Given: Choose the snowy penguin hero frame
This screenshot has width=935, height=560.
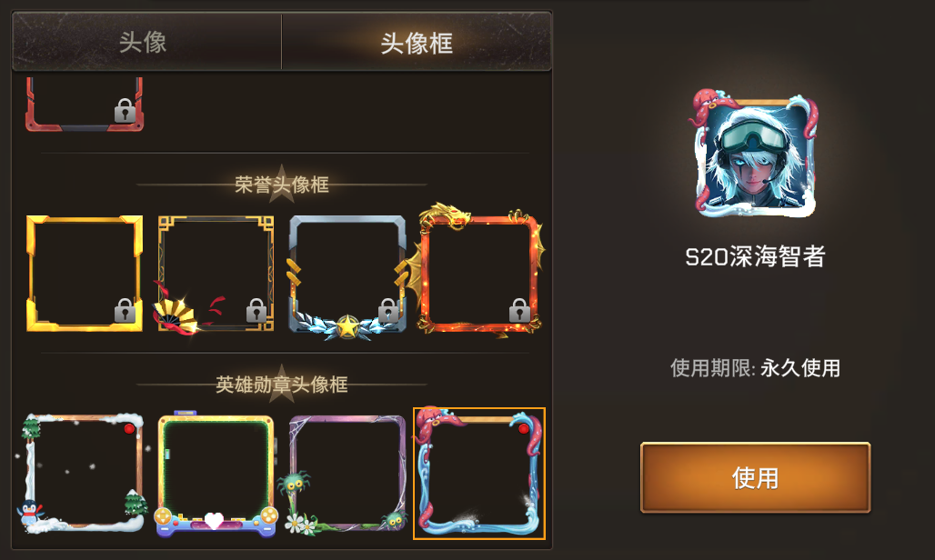Looking at the screenshot, I should tap(81, 474).
